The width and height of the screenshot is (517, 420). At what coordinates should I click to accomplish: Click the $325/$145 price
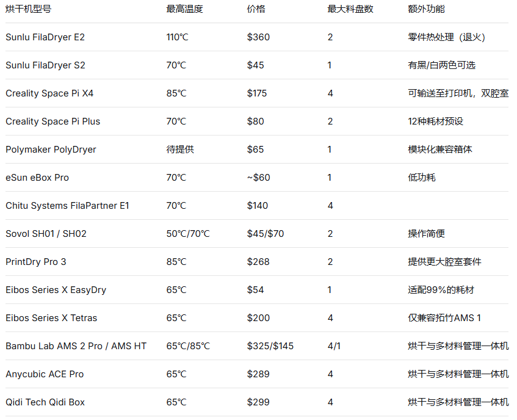point(270,346)
